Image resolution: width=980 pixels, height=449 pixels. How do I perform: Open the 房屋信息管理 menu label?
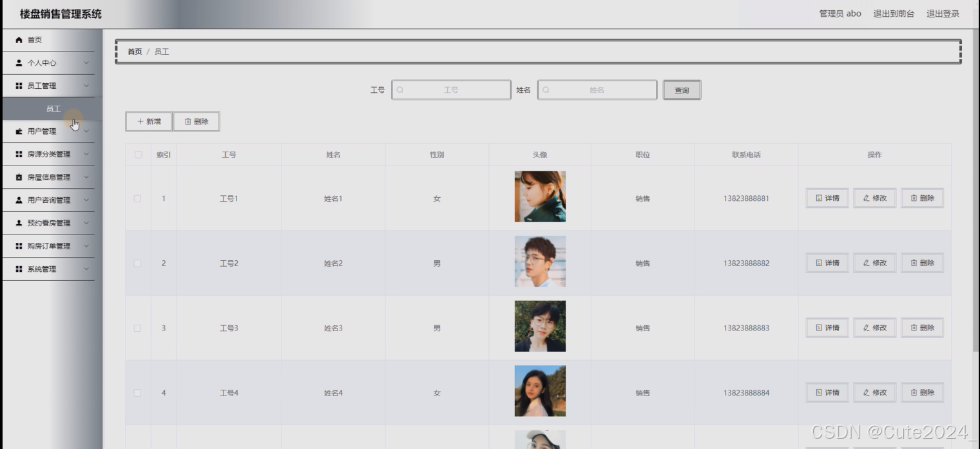(49, 177)
